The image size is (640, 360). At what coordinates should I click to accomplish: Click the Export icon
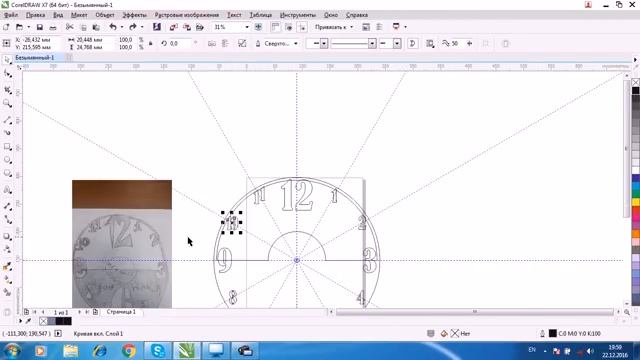(x=187, y=27)
